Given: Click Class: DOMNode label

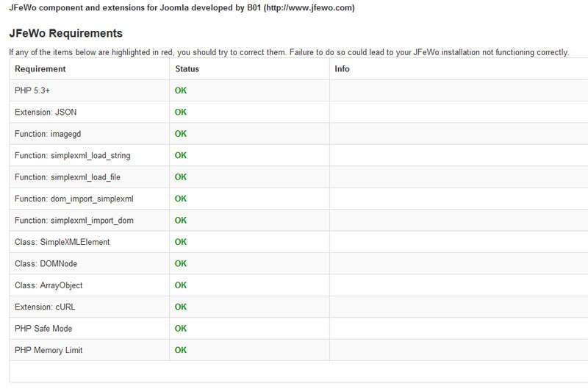Looking at the screenshot, I should coord(46,264).
